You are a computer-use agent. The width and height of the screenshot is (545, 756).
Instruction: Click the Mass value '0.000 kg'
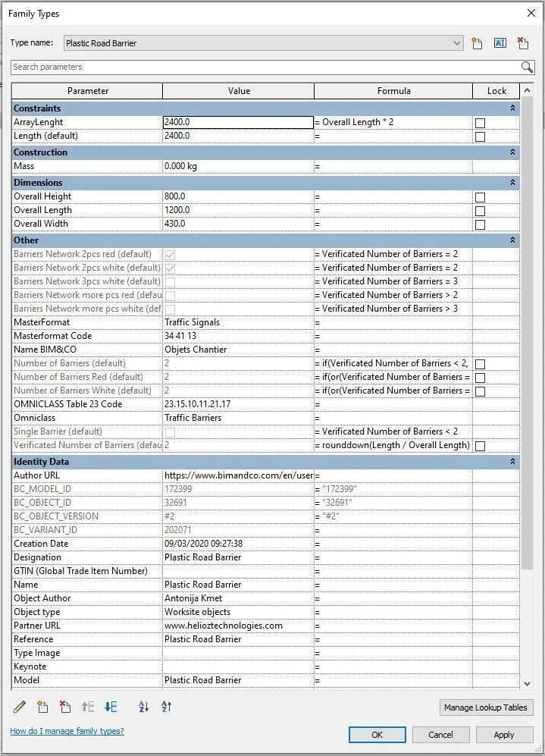[x=180, y=166]
